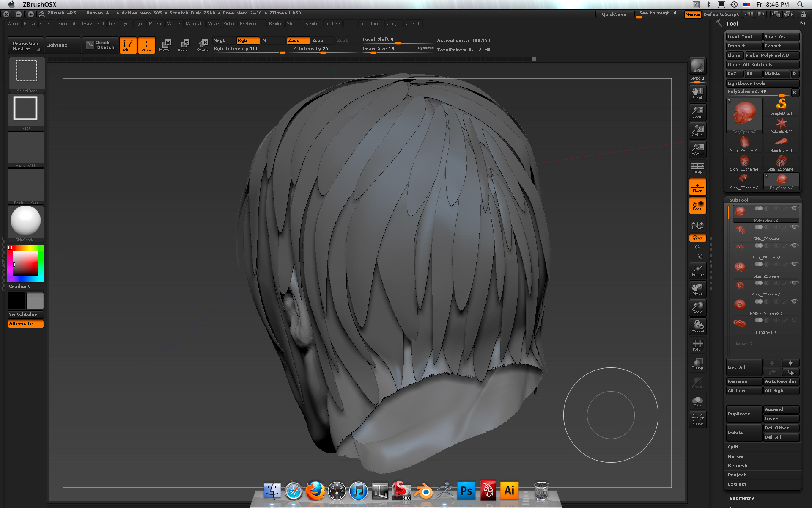Open the SelectRect brush picker

click(x=26, y=75)
